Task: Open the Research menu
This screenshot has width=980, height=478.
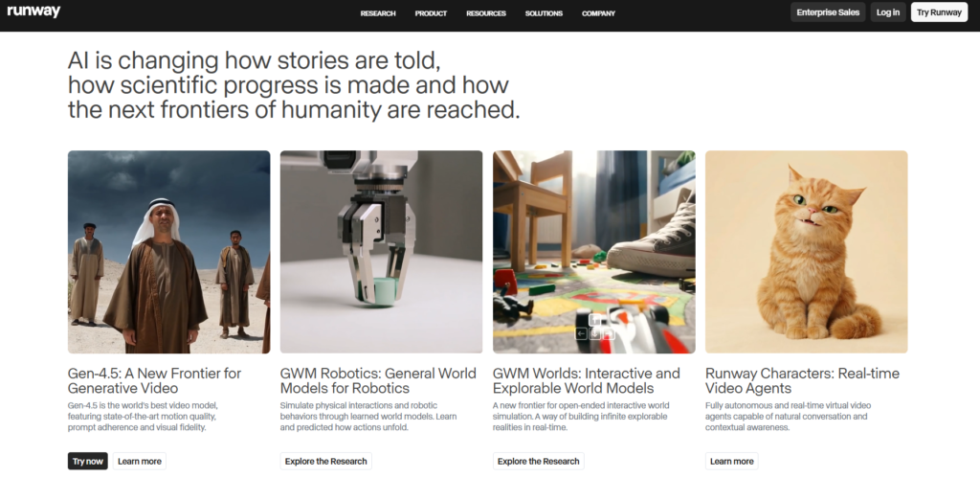Action: pos(377,13)
